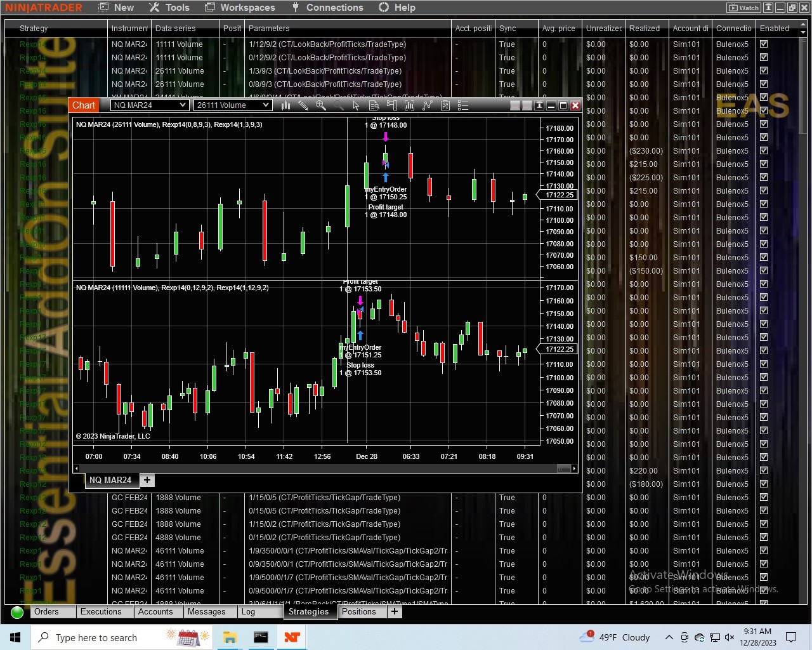Viewport: 812px width, 650px height.
Task: Sort by the Strategy column header
Action: click(56, 29)
